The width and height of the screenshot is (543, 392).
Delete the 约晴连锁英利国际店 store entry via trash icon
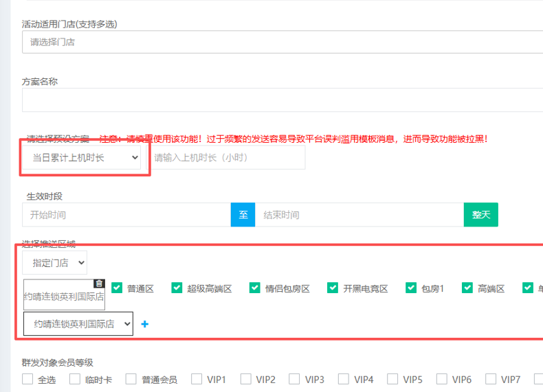(x=99, y=284)
